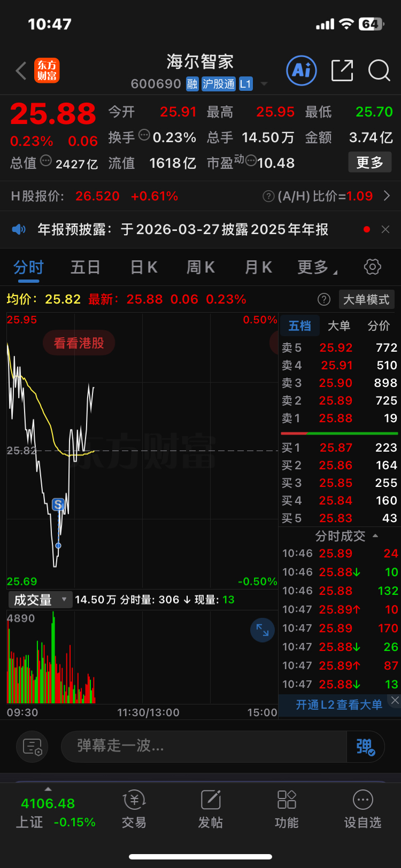Viewport: 401px width, 868px height.
Task: Tap 买1 price 25.87 row
Action: [339, 448]
